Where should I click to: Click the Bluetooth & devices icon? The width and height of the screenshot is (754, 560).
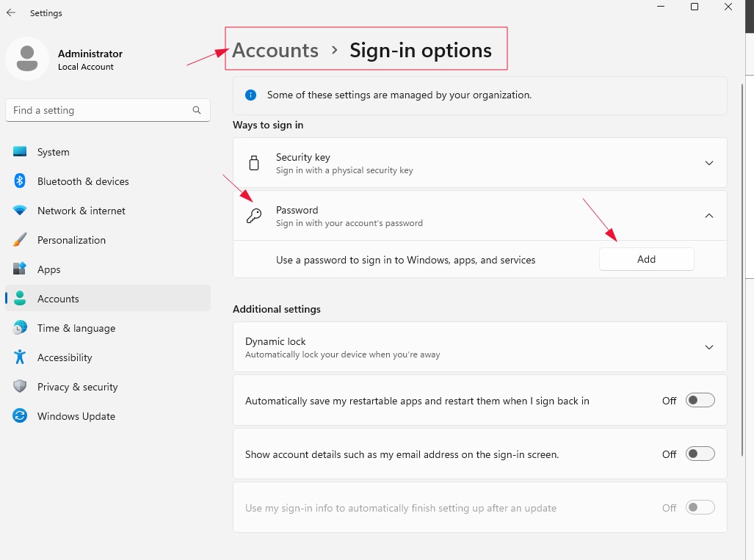(x=21, y=181)
